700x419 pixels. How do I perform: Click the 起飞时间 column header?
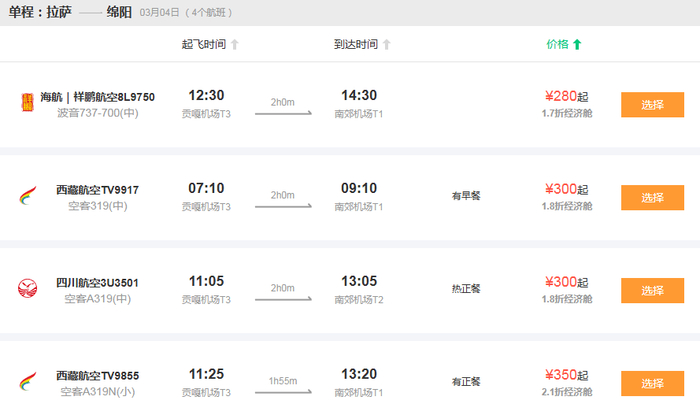click(204, 44)
